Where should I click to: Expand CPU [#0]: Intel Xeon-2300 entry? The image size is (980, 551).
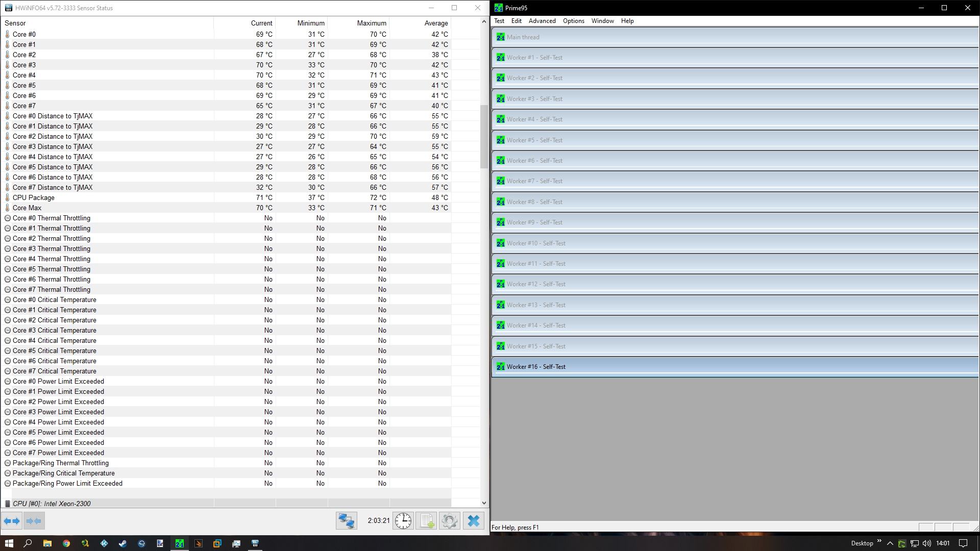point(8,503)
